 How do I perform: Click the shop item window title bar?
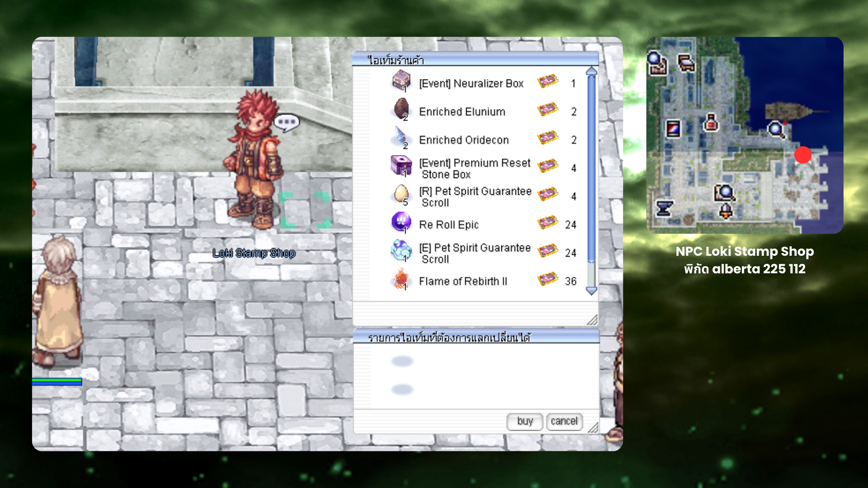click(476, 60)
